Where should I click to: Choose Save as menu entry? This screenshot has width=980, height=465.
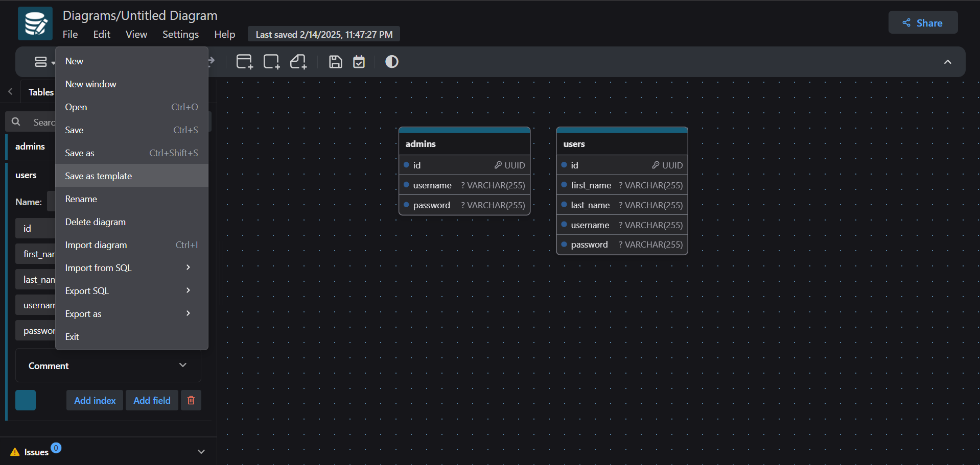[132, 153]
